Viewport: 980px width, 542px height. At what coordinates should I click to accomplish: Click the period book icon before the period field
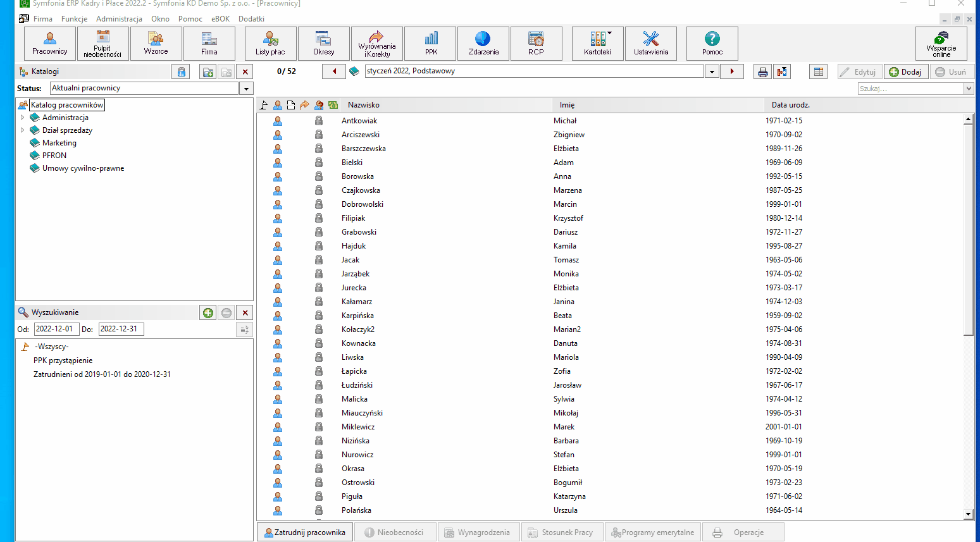pyautogui.click(x=354, y=71)
